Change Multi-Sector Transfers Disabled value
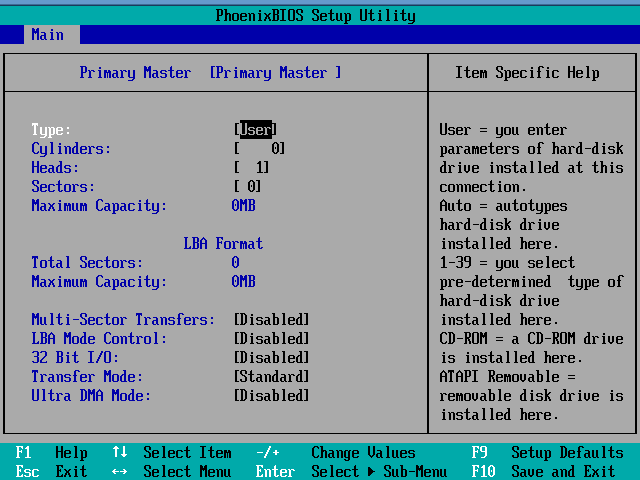This screenshot has width=640, height=480. pyautogui.click(x=271, y=320)
